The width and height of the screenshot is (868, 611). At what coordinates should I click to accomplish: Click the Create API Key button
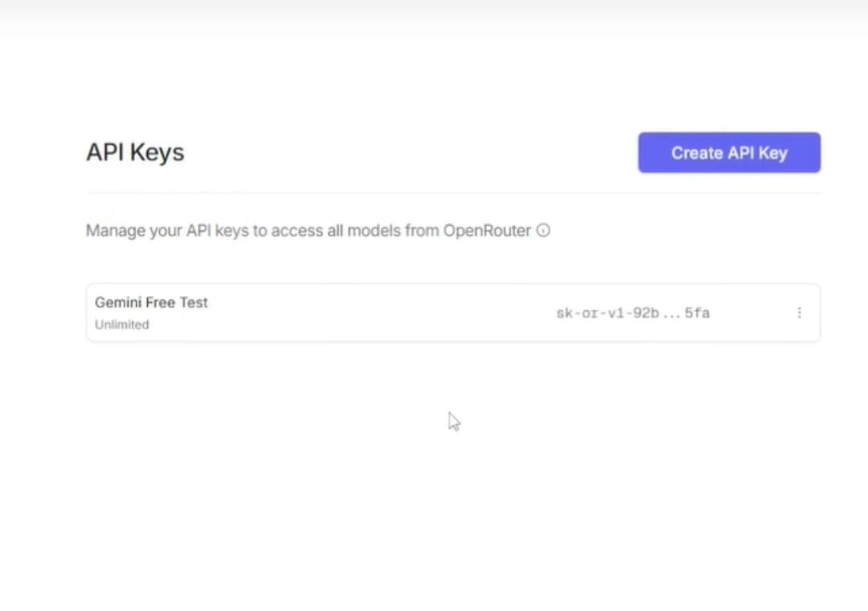[x=729, y=152]
